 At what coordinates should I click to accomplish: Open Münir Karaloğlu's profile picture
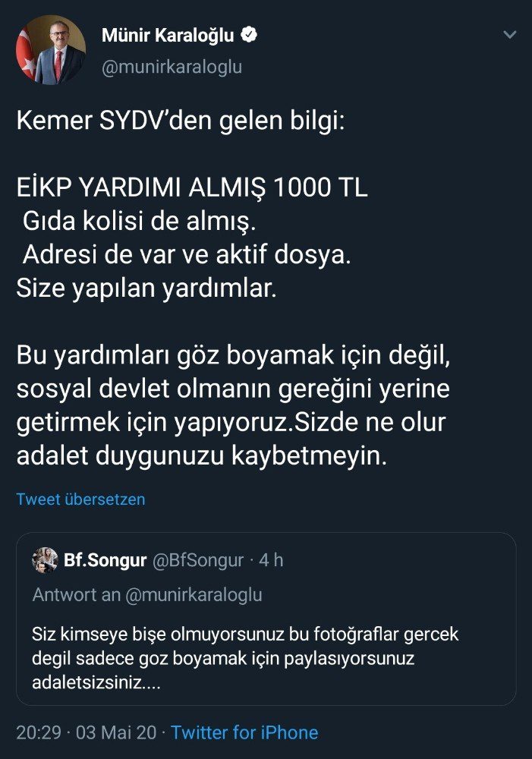coord(50,50)
